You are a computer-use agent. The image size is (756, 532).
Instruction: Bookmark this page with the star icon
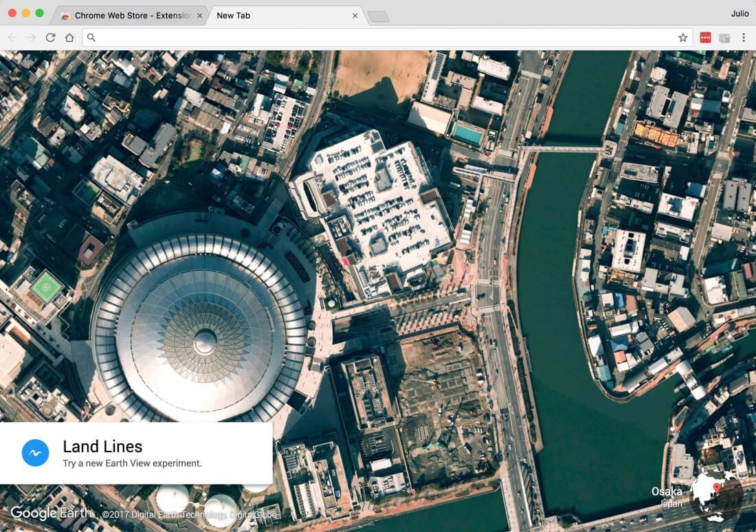click(682, 38)
